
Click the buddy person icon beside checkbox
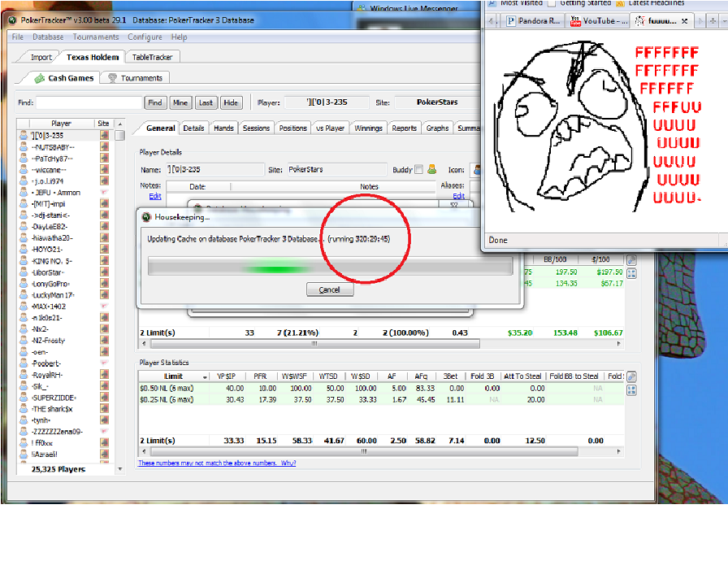[432, 169]
